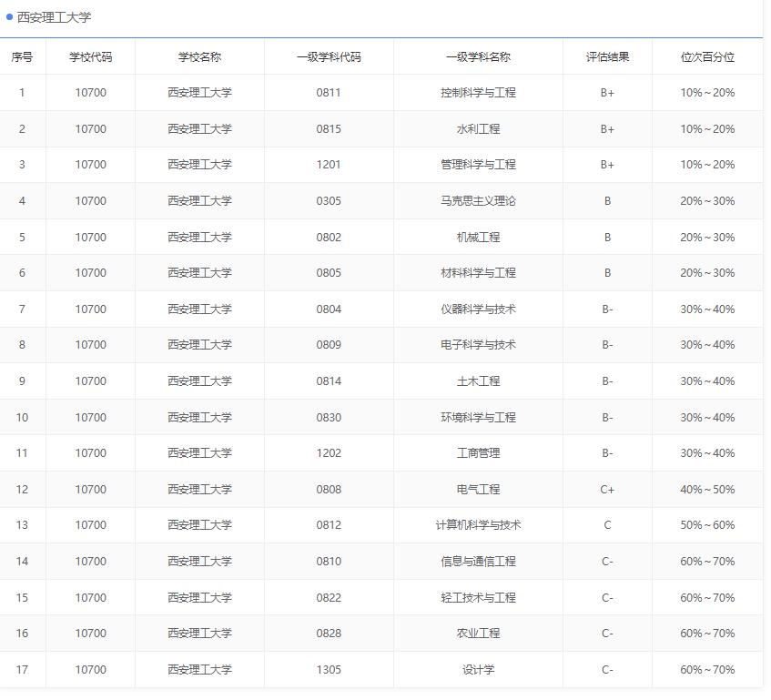Select the 控制科学与工程 subject cell
Screen dimensions: 771x700
(x=478, y=92)
